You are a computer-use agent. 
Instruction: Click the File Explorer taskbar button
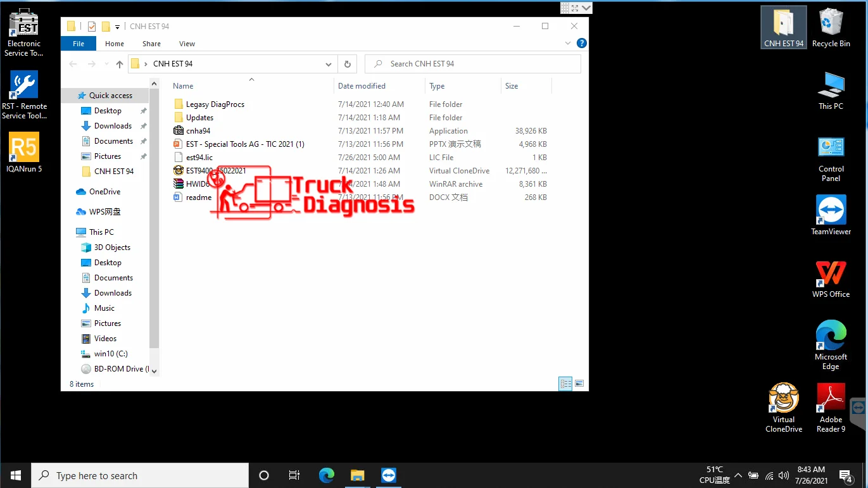pyautogui.click(x=358, y=475)
